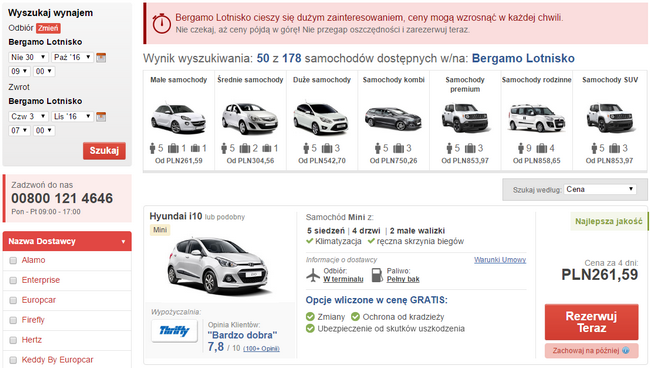Select the Średnie samochody category
This screenshot has height=368, width=650.
[250, 120]
